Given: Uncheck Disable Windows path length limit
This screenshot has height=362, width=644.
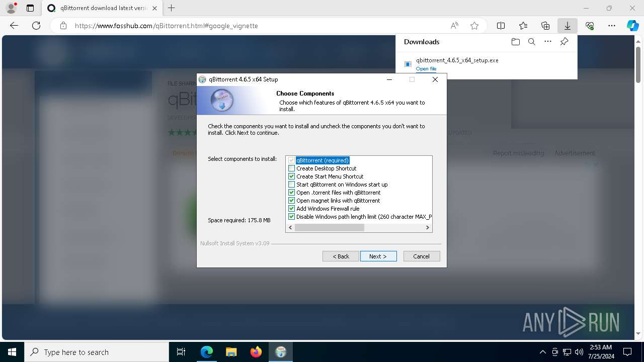Looking at the screenshot, I should (291, 217).
